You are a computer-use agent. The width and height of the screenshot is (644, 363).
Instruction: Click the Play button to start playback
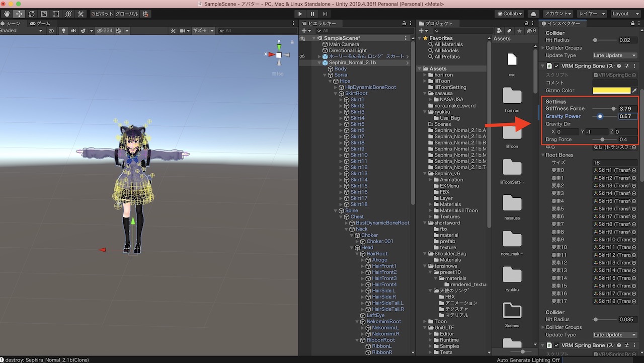click(300, 14)
